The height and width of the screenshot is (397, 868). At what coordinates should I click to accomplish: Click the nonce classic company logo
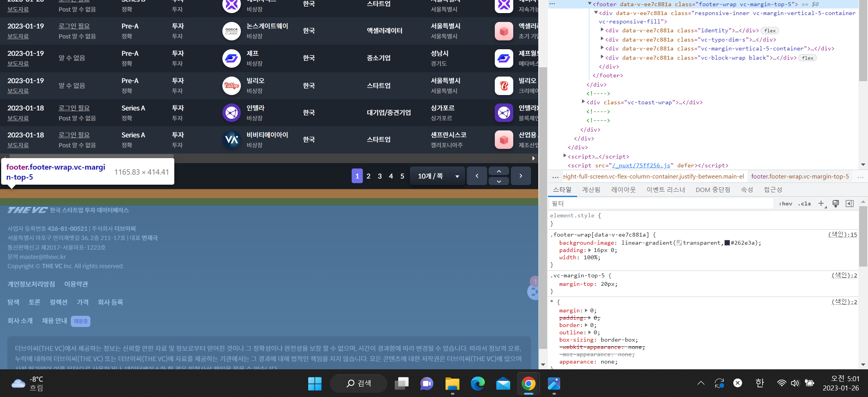click(x=232, y=31)
